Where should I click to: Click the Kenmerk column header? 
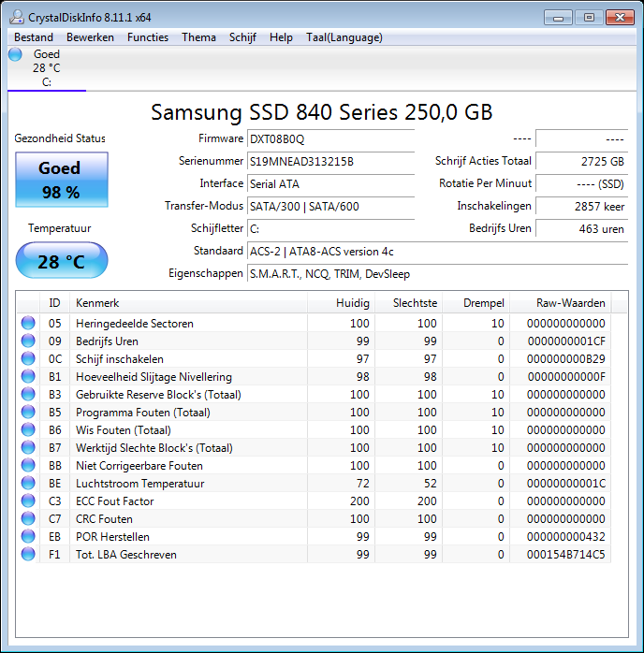188,303
